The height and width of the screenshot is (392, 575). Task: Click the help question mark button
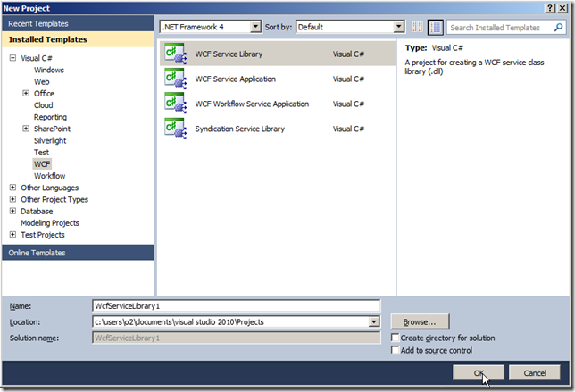click(549, 8)
